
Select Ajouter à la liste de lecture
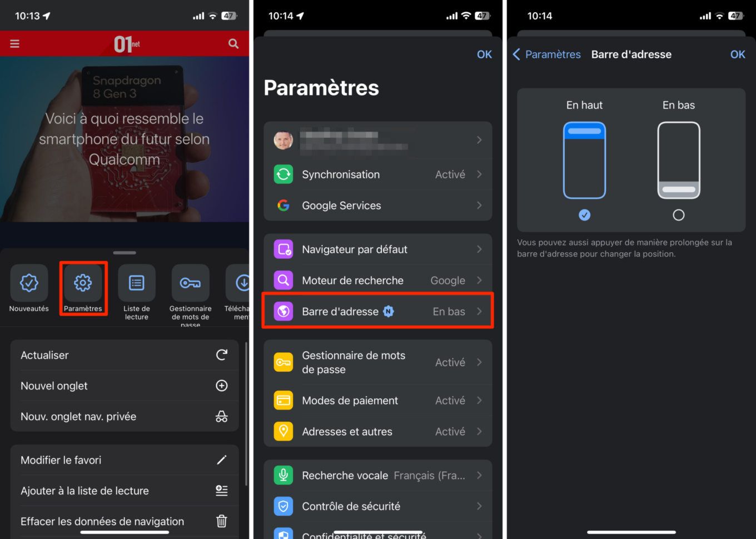[x=125, y=491]
